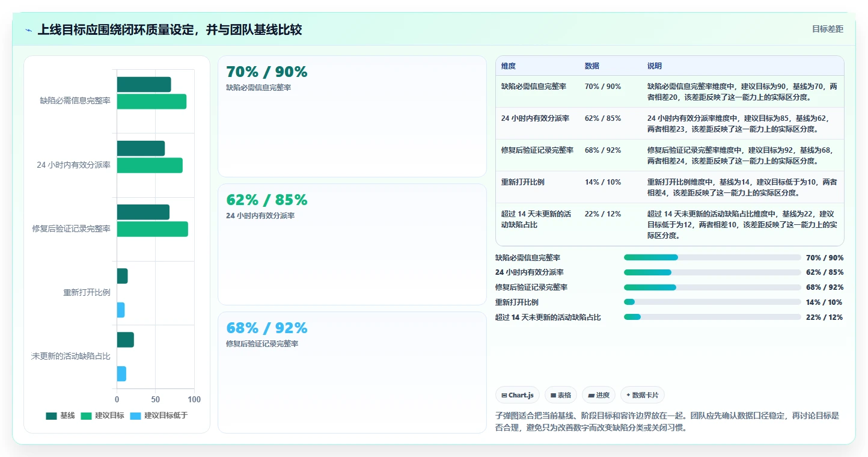Click the 目标差距 label in the header
The width and height of the screenshot is (868, 457).
click(x=828, y=29)
